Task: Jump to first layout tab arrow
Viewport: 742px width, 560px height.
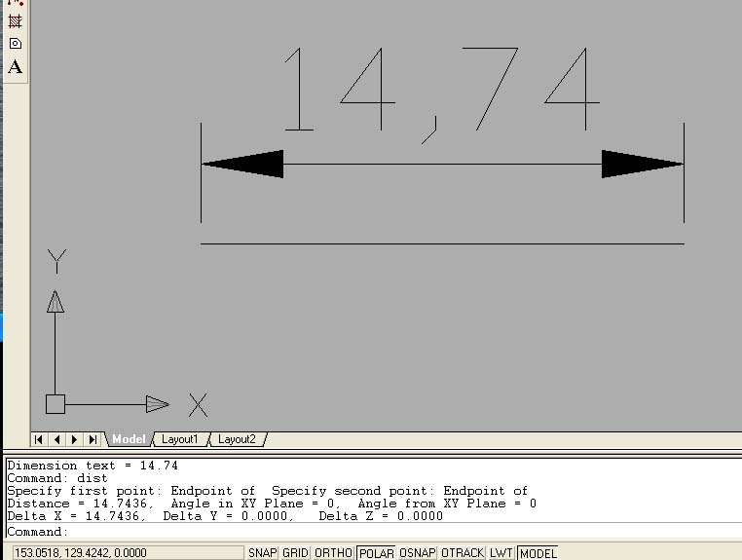Action: [x=39, y=439]
